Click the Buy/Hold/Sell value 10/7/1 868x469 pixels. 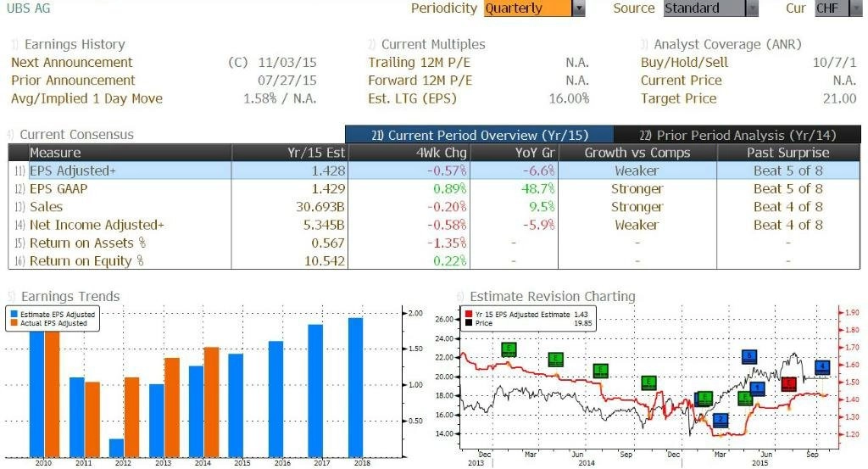(x=835, y=63)
